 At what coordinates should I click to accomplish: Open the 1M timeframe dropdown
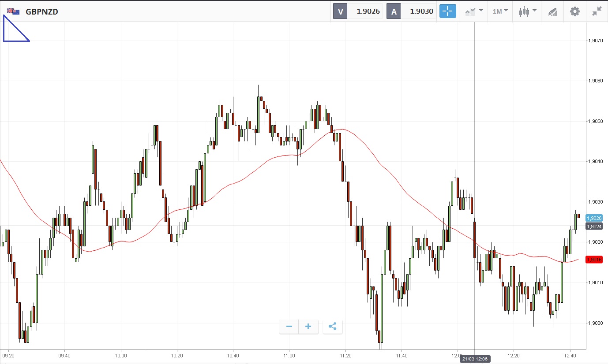500,11
